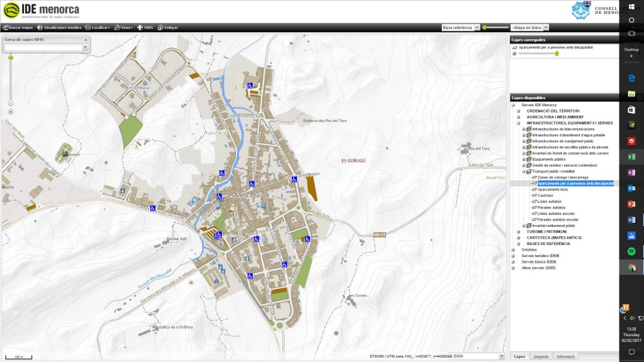Open Microsoft Edge from the taskbar
This screenshot has height=362, width=644.
(x=631, y=78)
